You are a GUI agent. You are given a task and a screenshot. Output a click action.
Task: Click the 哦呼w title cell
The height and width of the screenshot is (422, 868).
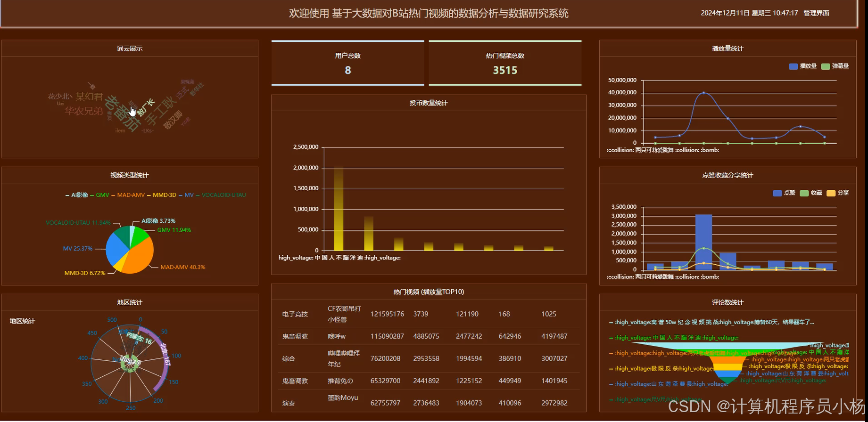(x=337, y=336)
